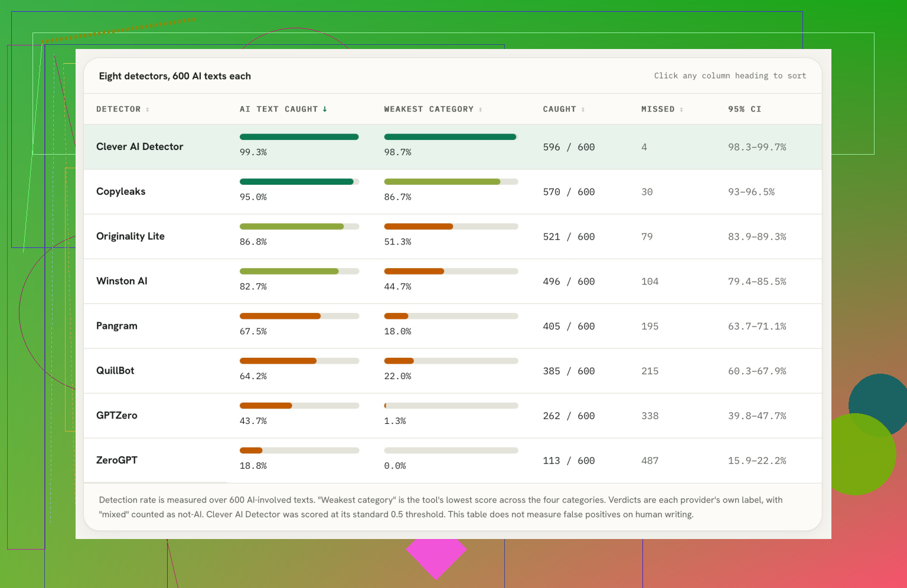Click Copyleaks' 95.0% caught bar
This screenshot has height=588, width=907.
[x=299, y=182]
